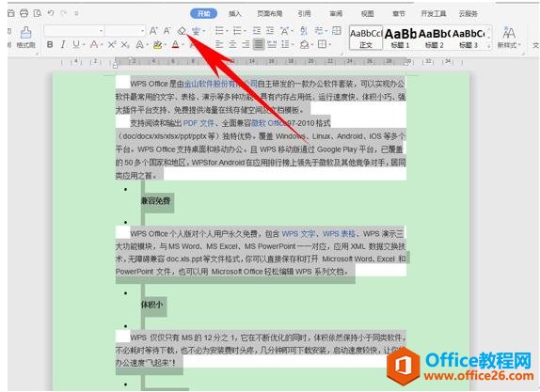Click the Redo arrow icon
Screen dimensions: 540x392
click(64, 13)
